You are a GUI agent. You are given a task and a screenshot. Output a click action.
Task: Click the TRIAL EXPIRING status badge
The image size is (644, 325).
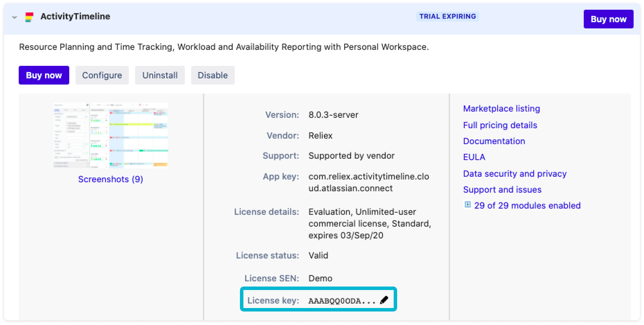tap(448, 16)
